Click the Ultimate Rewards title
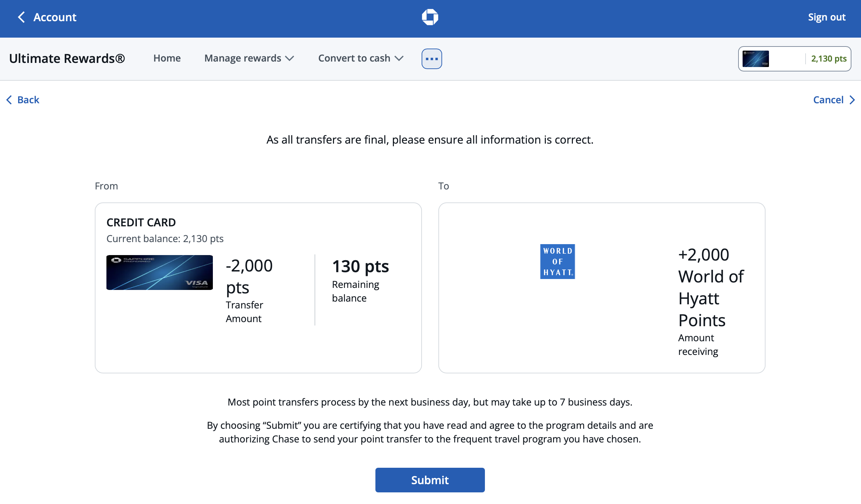Image resolution: width=861 pixels, height=504 pixels. pos(67,58)
